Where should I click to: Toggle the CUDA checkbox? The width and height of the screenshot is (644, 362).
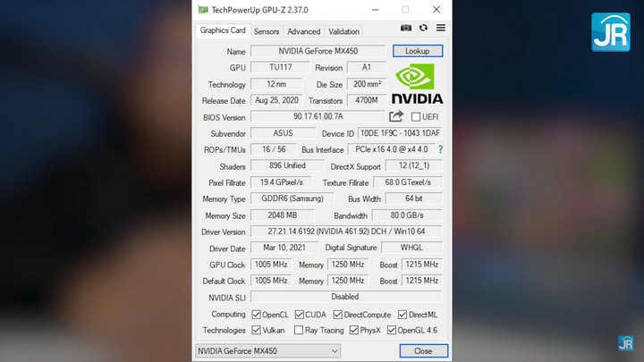(300, 315)
